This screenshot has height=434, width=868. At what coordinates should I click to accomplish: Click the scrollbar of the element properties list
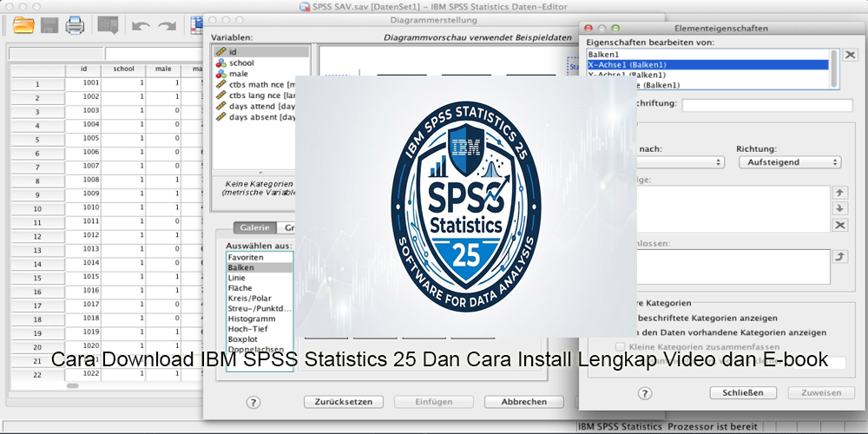coord(834,68)
